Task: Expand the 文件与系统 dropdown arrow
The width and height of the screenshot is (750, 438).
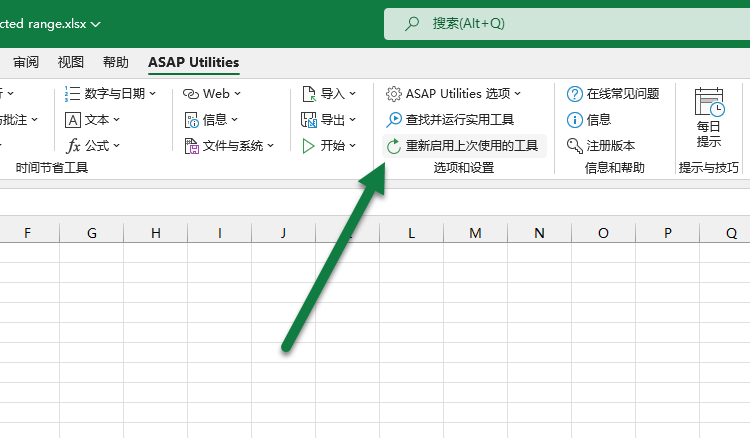Action: click(x=271, y=145)
